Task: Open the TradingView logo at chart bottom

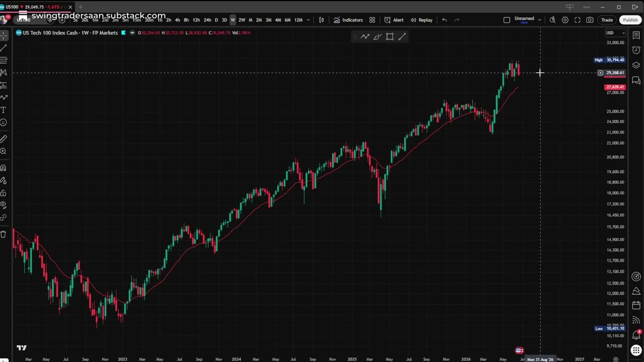Action: click(22, 347)
